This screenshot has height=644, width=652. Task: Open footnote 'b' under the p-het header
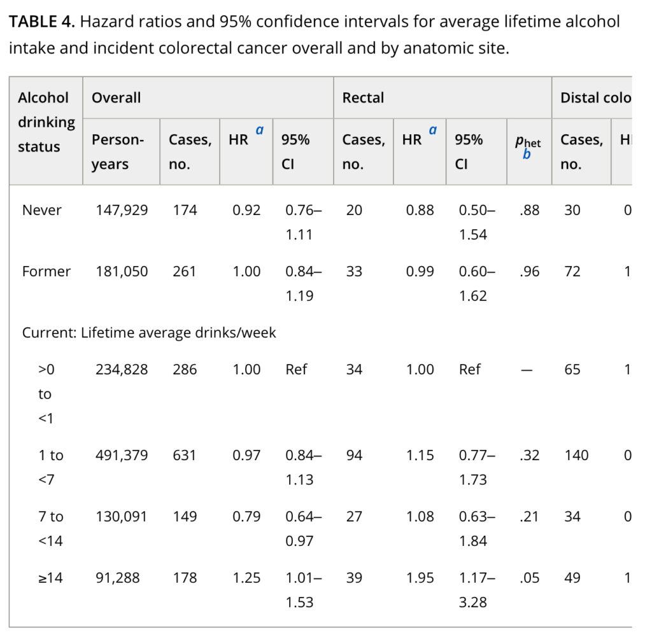526,154
